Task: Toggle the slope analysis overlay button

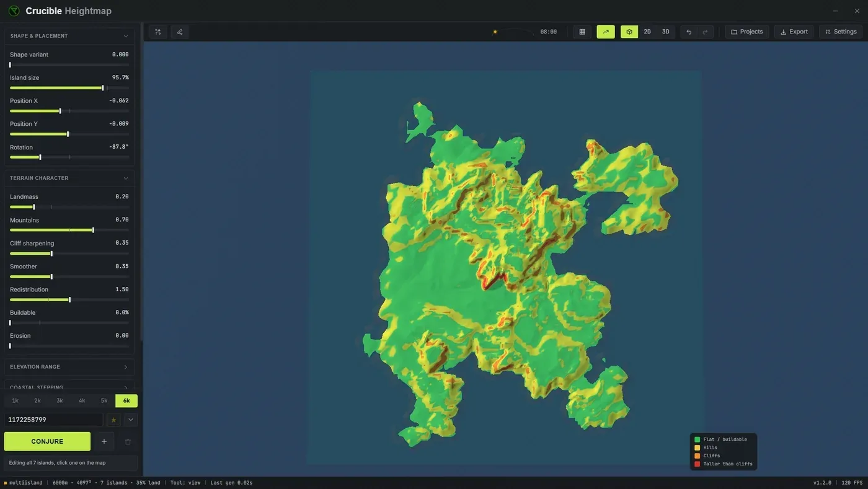Action: tap(606, 32)
